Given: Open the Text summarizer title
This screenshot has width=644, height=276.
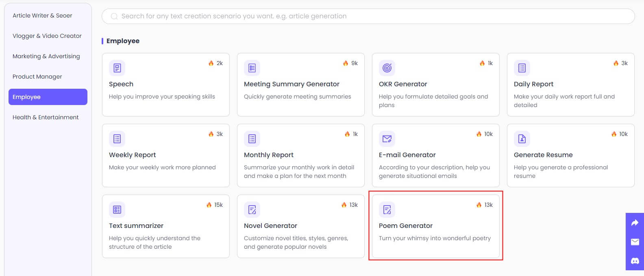Looking at the screenshot, I should [136, 226].
